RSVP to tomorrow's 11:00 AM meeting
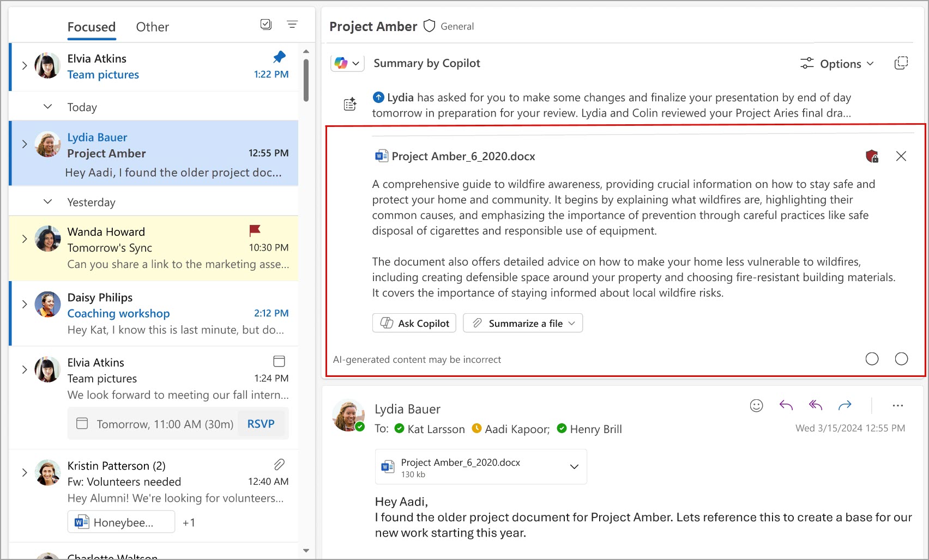The image size is (929, 560). (x=262, y=423)
